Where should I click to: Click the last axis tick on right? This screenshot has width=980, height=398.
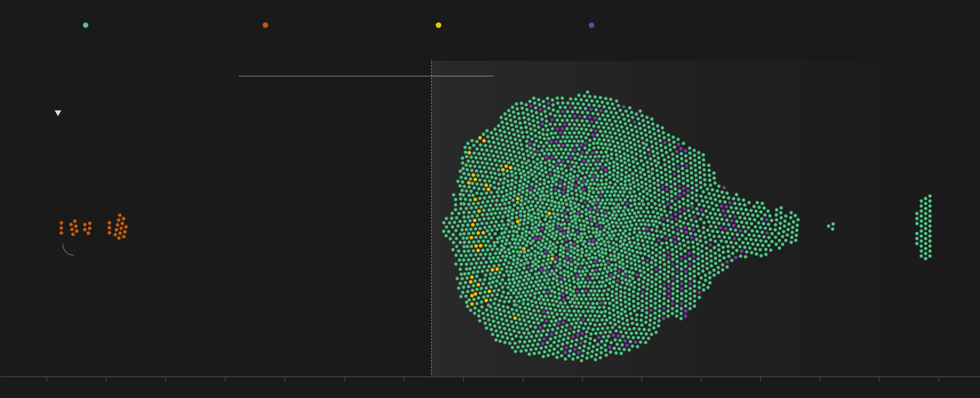tap(939, 379)
